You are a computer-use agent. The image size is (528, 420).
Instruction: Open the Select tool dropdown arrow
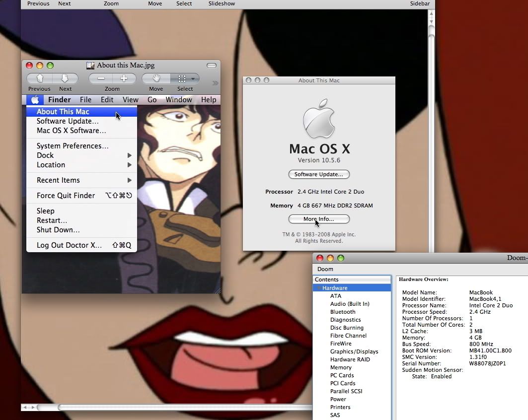193,79
